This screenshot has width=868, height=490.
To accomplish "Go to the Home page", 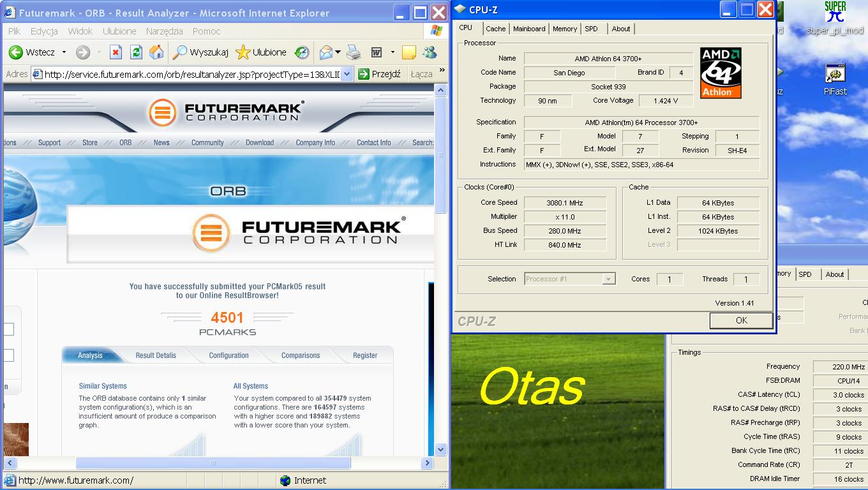I will pos(156,52).
